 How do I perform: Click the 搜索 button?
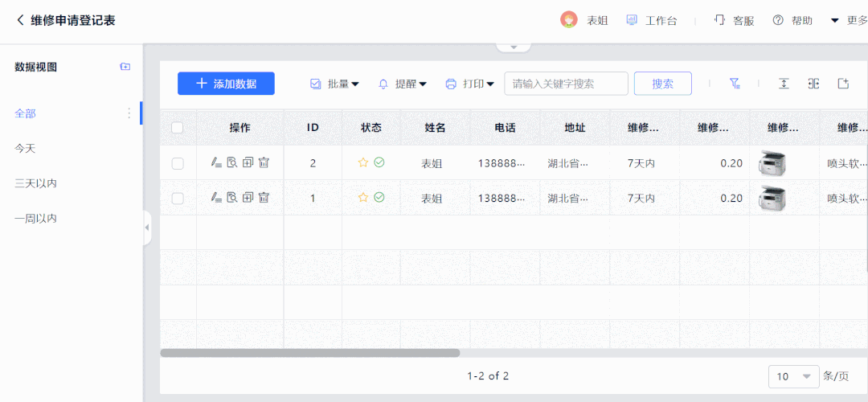(x=662, y=84)
